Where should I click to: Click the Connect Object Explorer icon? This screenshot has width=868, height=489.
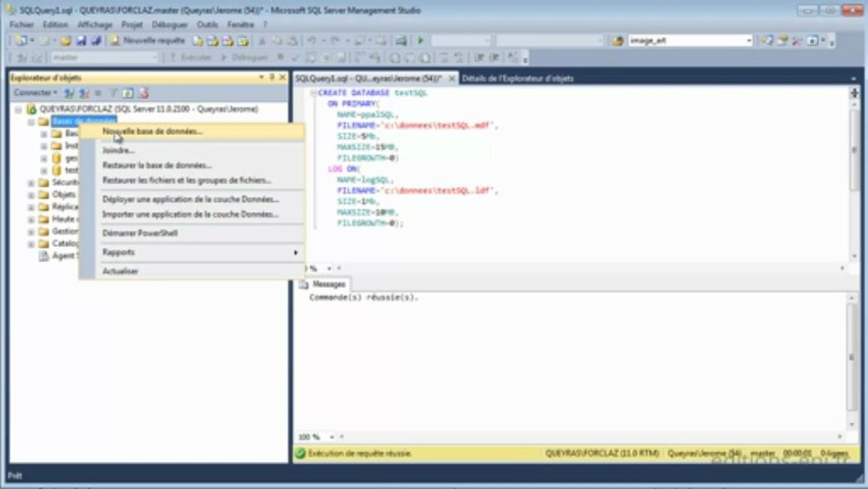(69, 93)
